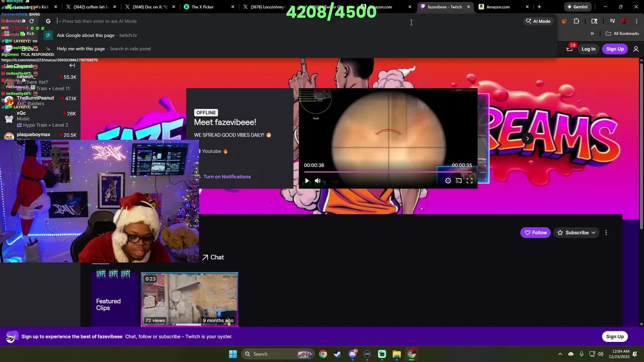Follow the fazevibeee channel

(535, 233)
